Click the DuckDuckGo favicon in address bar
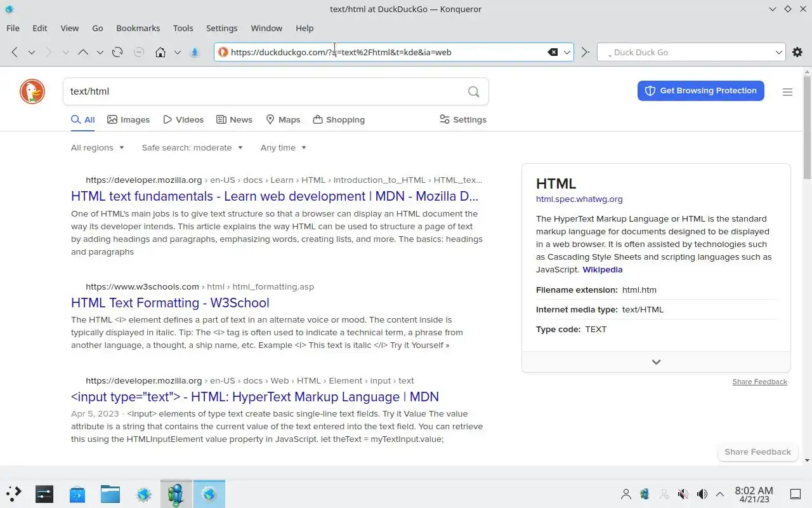The width and height of the screenshot is (812, 508). 223,52
